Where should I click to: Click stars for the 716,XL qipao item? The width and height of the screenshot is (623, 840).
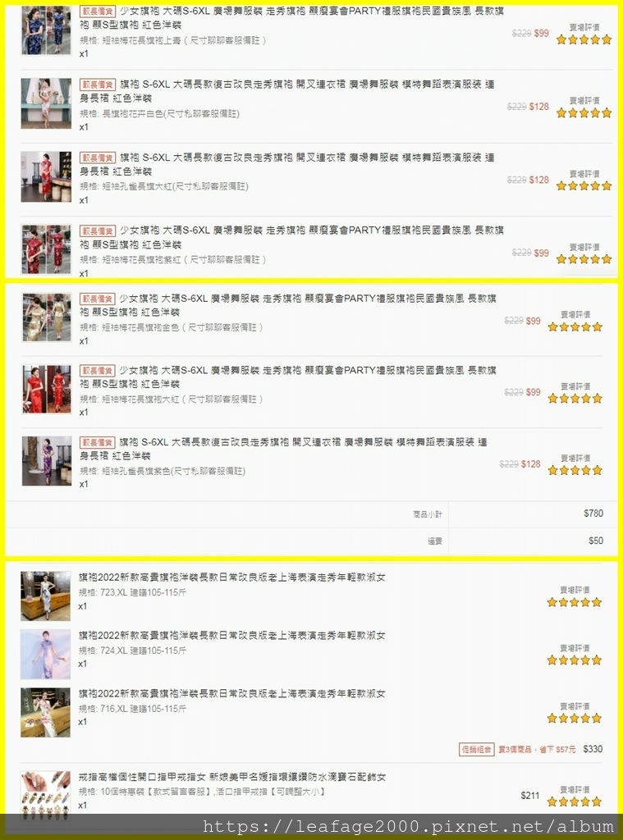575,719
